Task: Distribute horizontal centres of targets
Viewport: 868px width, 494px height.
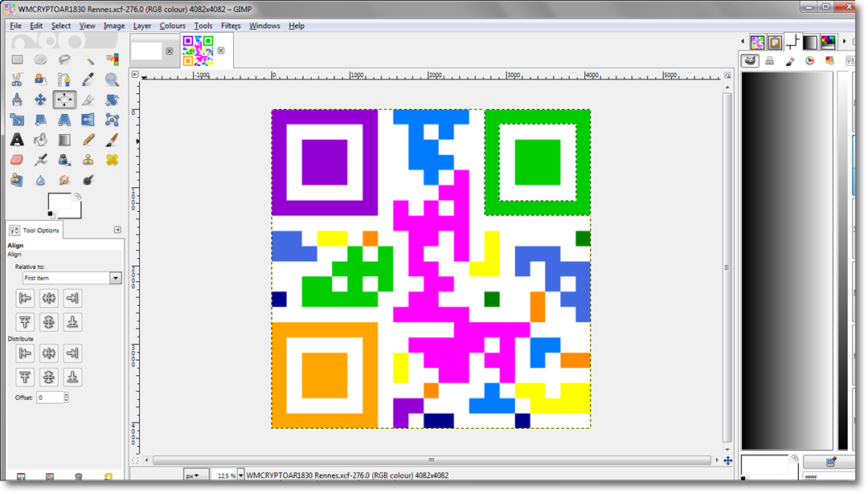Action: click(x=49, y=353)
